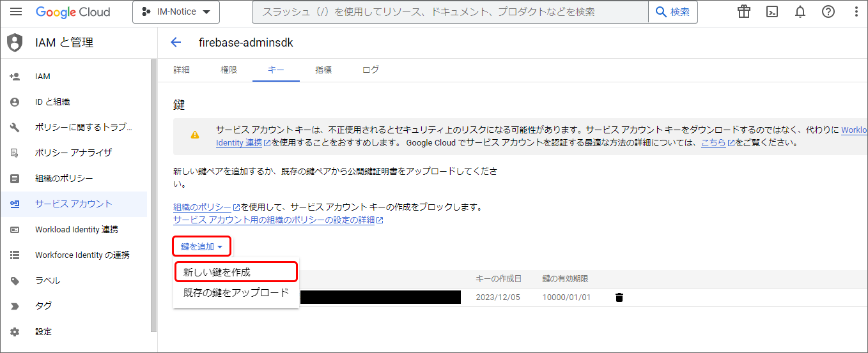Go back with the left arrow icon
Screen dimensions: 868x353
point(176,43)
